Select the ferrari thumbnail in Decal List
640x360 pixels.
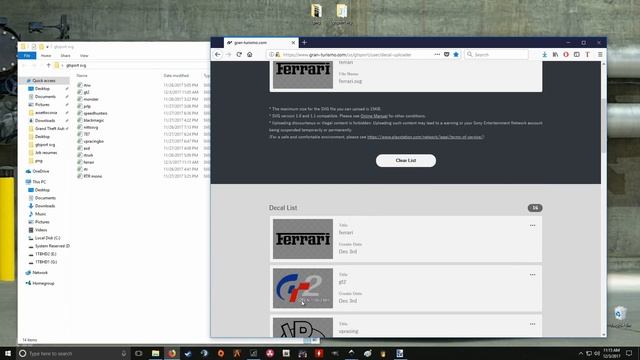click(303, 239)
